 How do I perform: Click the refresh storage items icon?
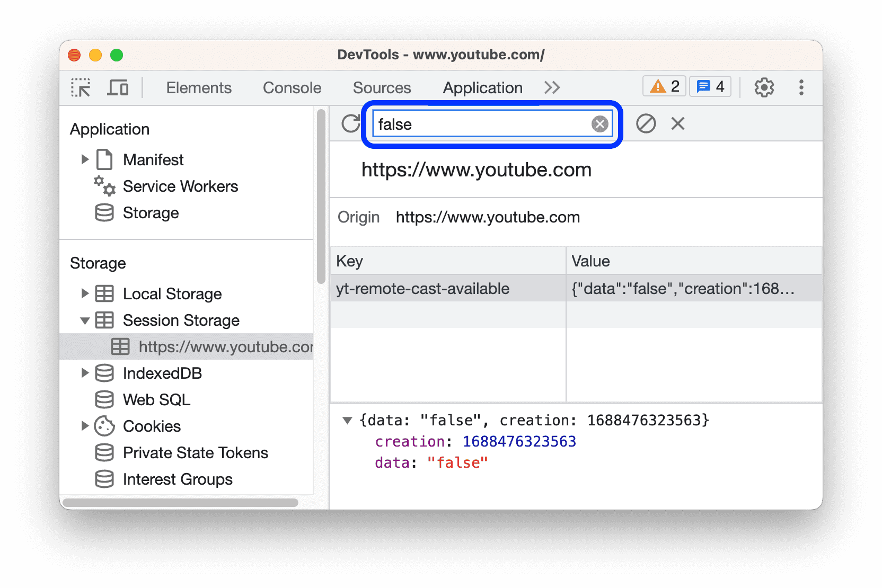coord(350,123)
